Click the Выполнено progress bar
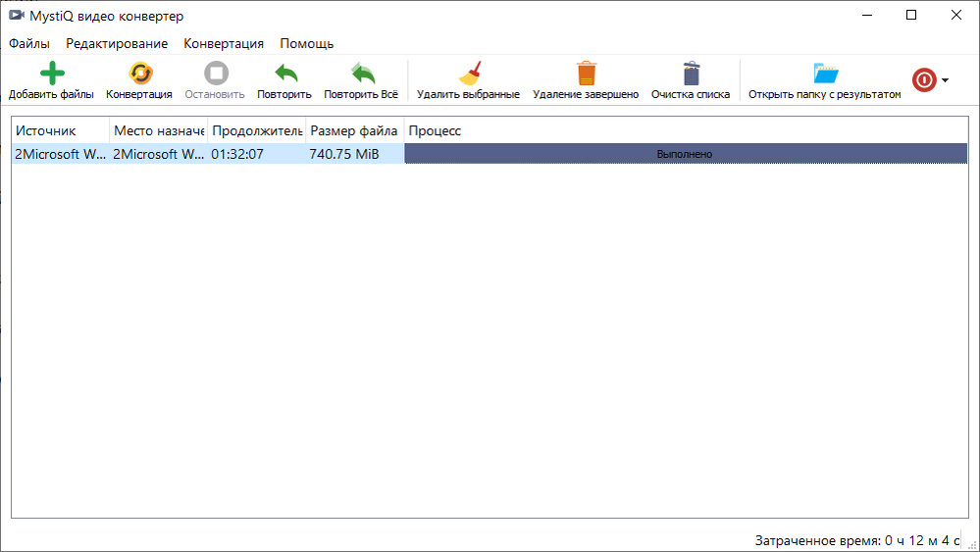Screen dimensions: 980x552 (686, 154)
